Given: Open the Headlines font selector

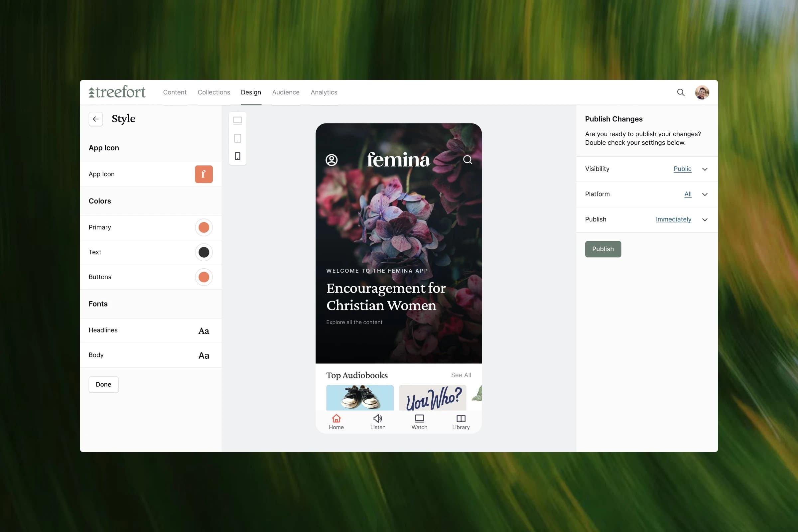Looking at the screenshot, I should point(203,331).
